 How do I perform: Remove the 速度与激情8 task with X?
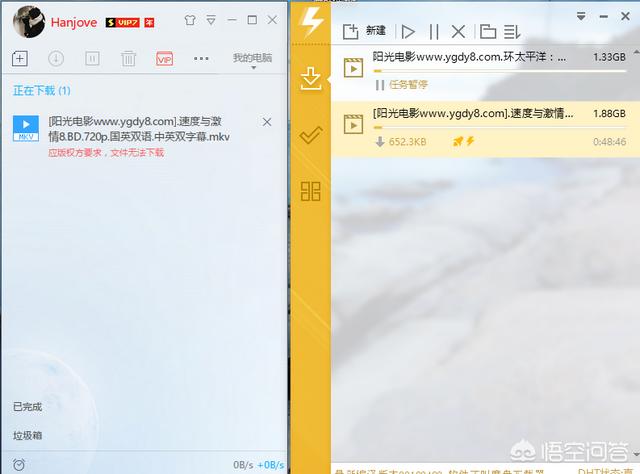click(x=267, y=122)
